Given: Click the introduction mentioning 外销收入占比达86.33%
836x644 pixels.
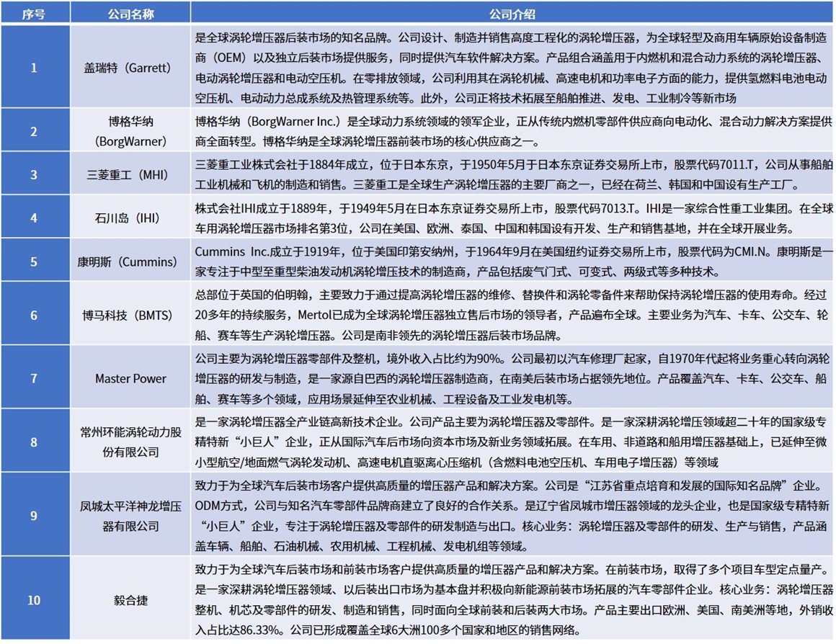Looking at the screenshot, I should [x=512, y=598].
